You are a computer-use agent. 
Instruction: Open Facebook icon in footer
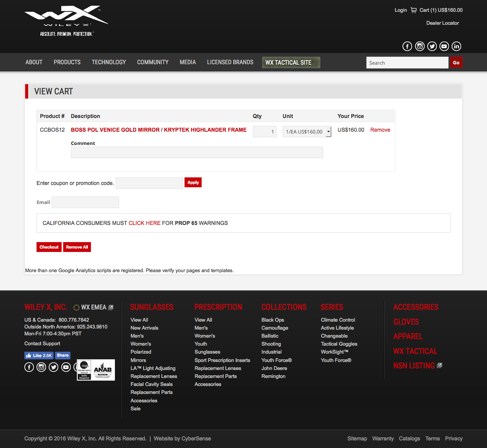29,367
